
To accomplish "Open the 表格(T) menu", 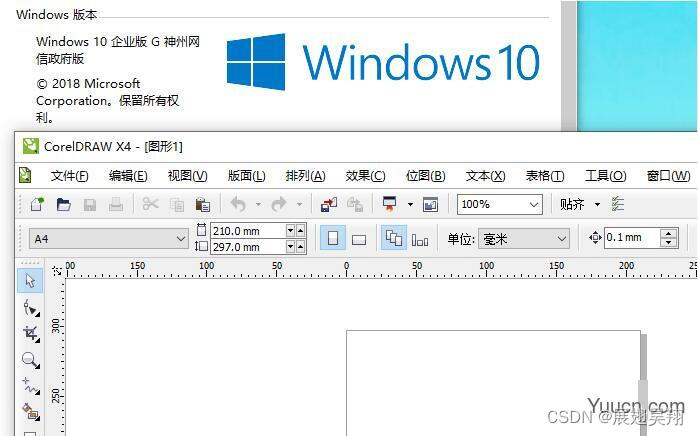I will click(x=545, y=176).
